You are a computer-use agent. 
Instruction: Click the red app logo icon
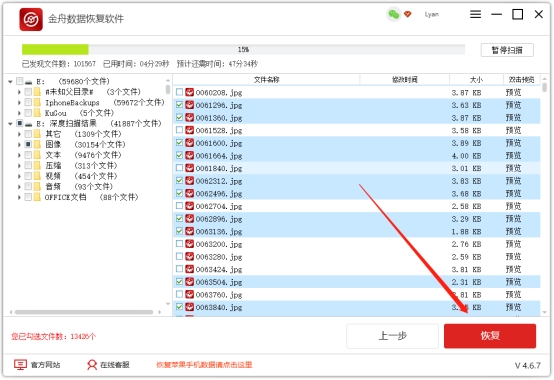coord(31,19)
